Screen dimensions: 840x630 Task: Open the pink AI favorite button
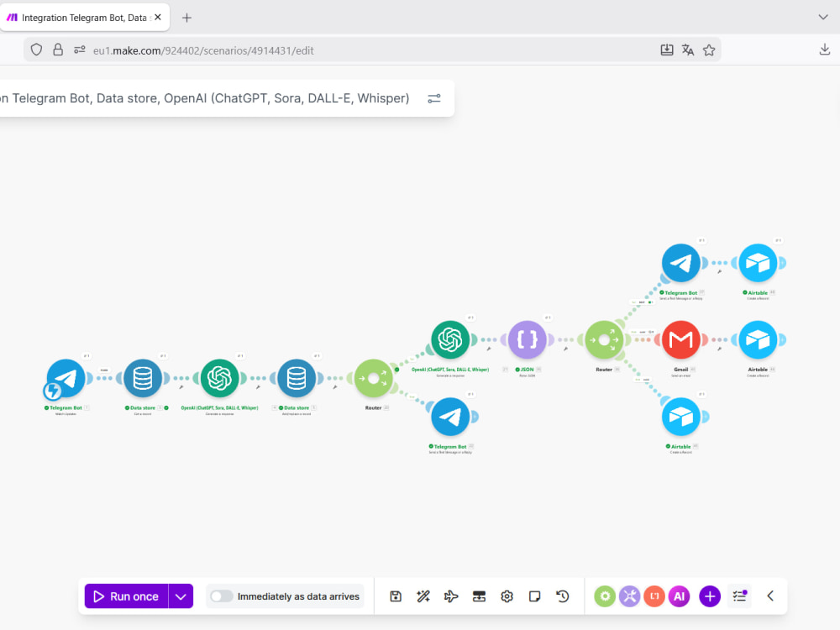679,596
